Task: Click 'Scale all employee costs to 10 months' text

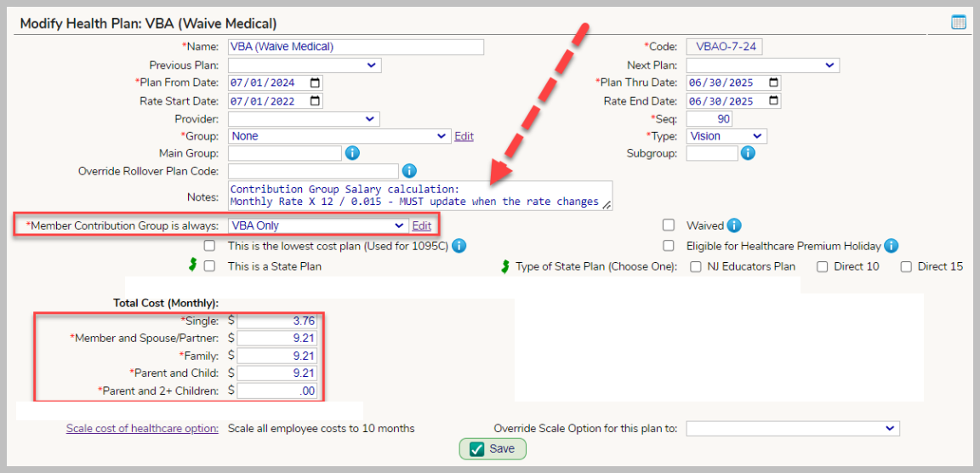Action: click(x=322, y=429)
